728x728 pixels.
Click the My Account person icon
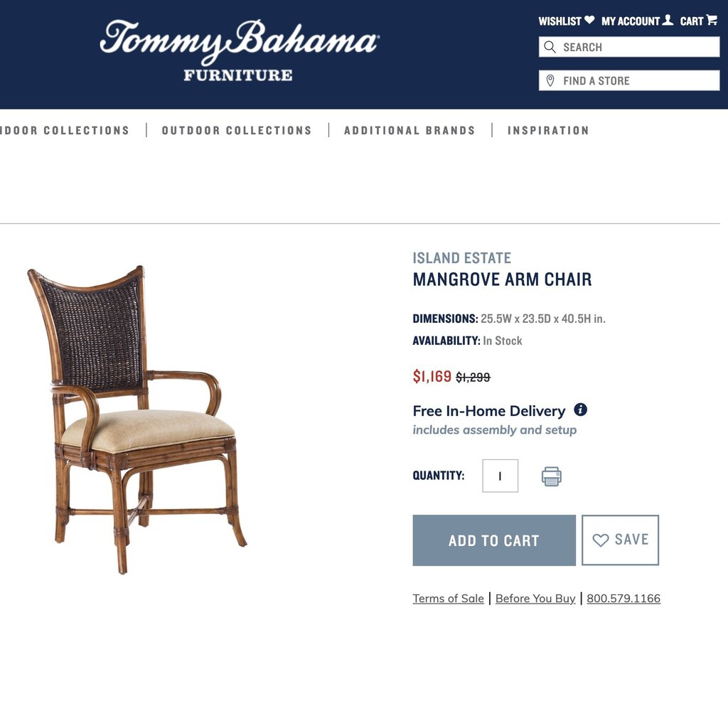[x=668, y=19]
